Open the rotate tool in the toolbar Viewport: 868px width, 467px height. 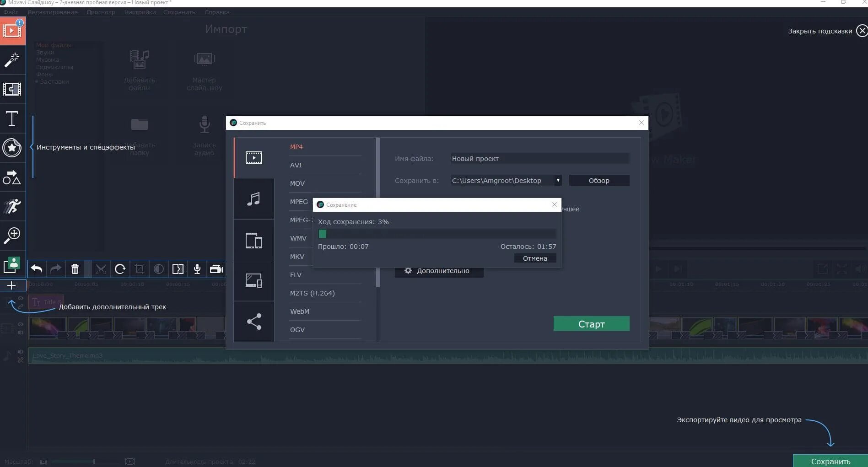tap(120, 269)
